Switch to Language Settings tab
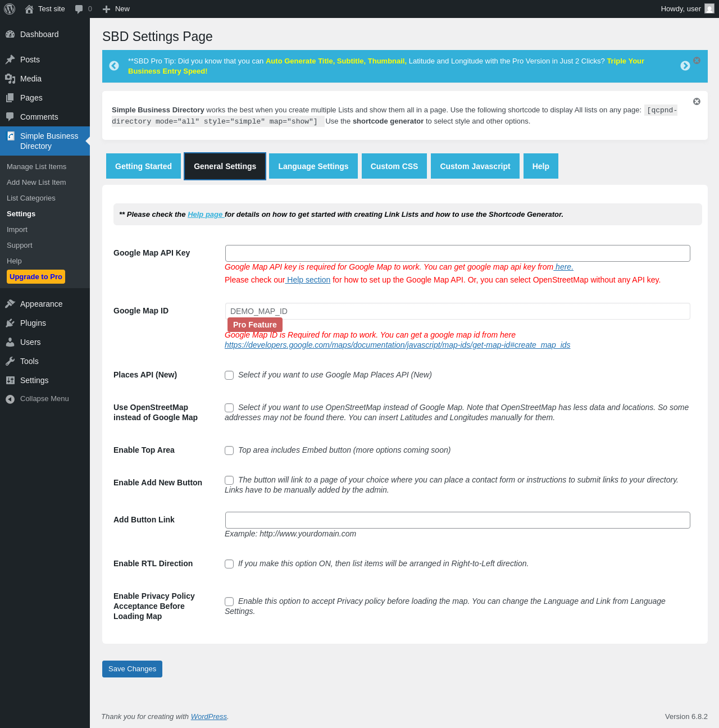The width and height of the screenshot is (719, 728). [313, 166]
